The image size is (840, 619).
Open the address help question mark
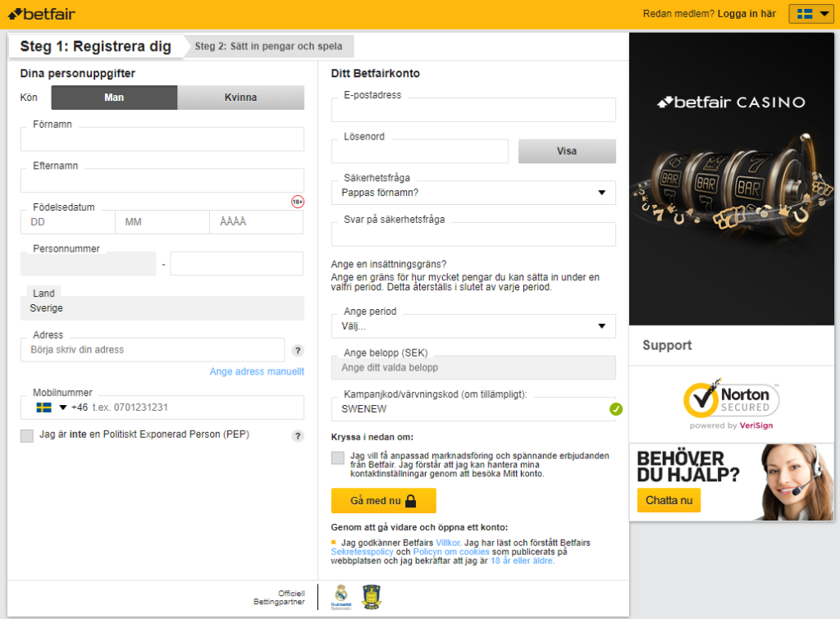(x=298, y=351)
